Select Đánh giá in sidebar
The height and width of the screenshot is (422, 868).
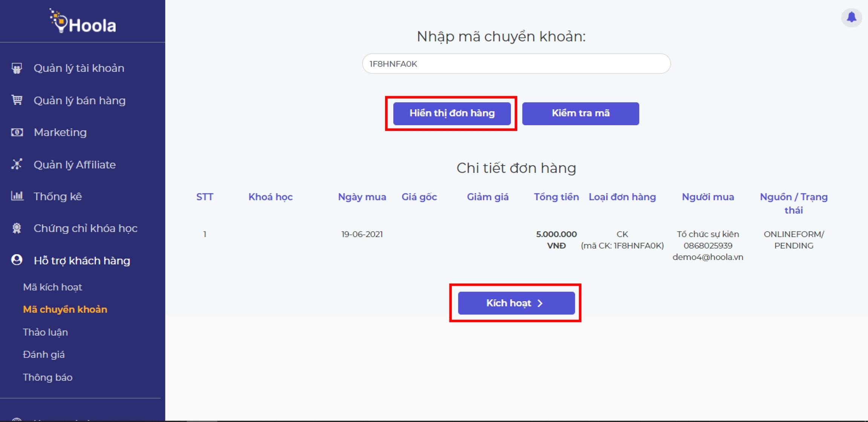[44, 354]
